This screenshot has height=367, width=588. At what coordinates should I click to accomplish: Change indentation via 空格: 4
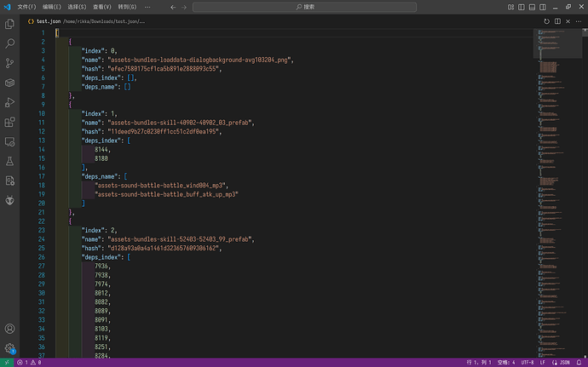point(506,363)
